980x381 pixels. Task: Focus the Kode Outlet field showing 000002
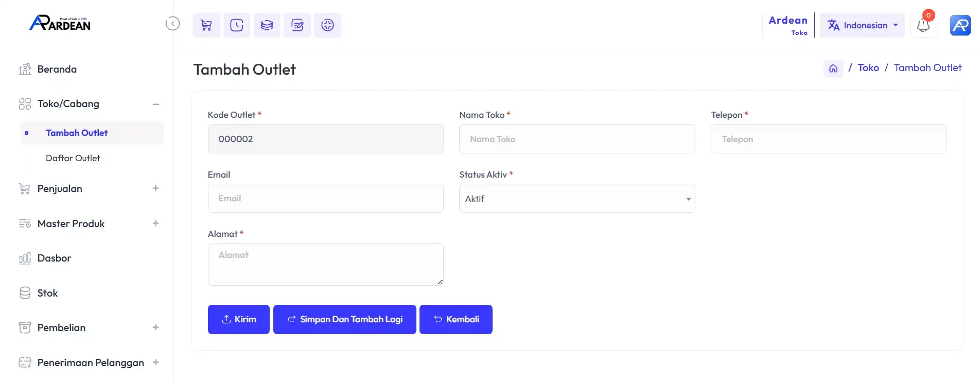click(x=326, y=138)
